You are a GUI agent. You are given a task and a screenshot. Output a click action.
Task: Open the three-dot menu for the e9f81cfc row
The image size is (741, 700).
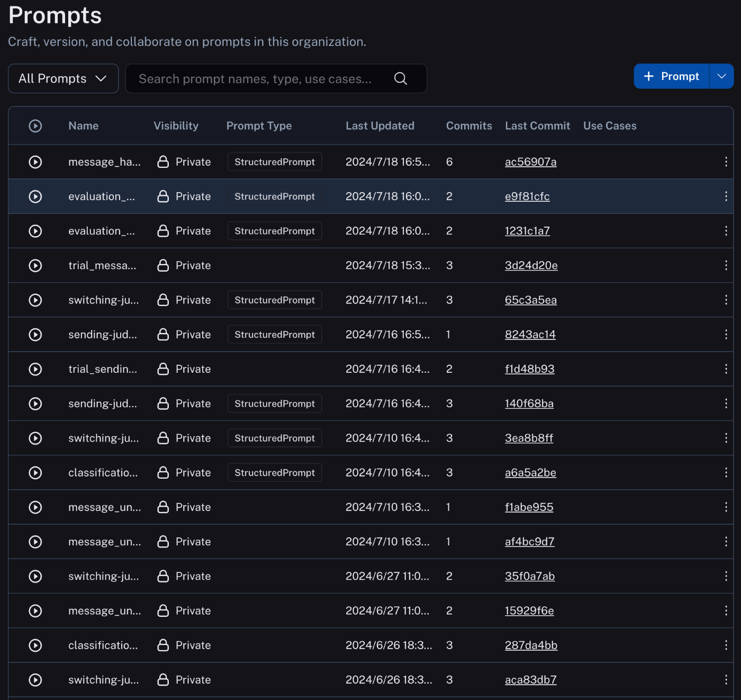(726, 196)
